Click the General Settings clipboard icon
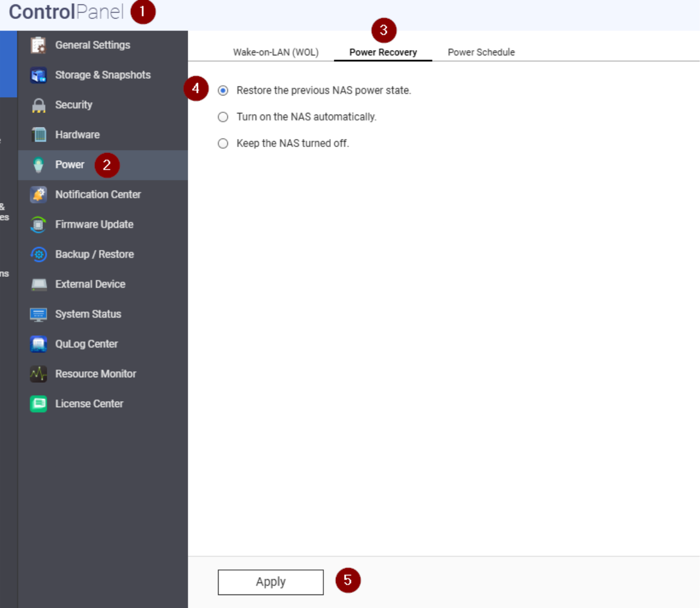Image resolution: width=700 pixels, height=608 pixels. tap(39, 45)
